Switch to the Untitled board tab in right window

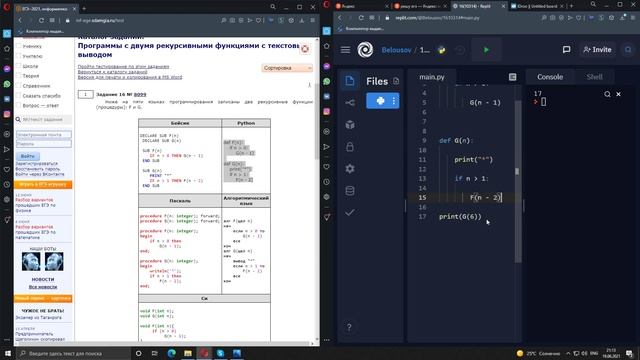[536, 6]
